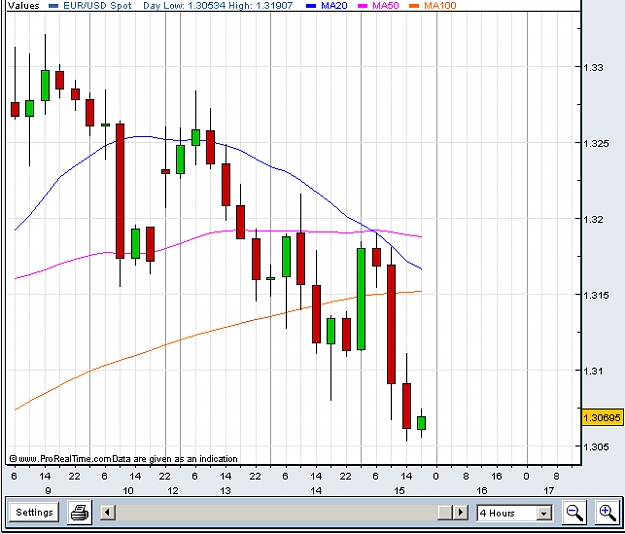Click the last green candlestick on the chart
This screenshot has height=534, width=625.
tap(421, 423)
